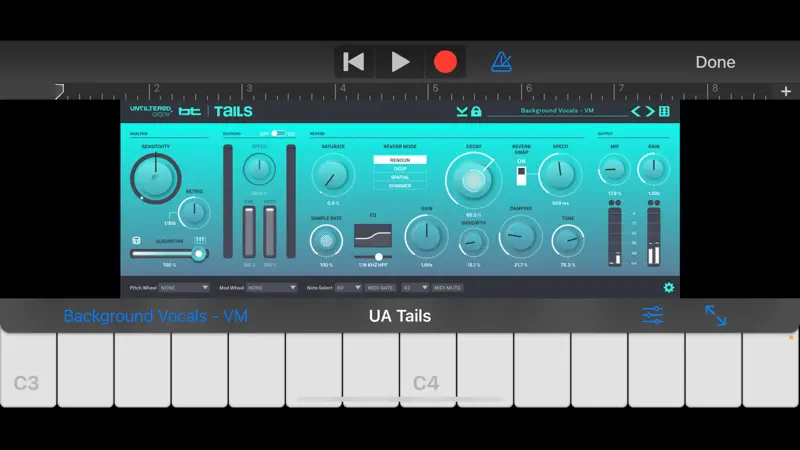Click the reverb Speed knob
The width and height of the screenshot is (800, 450).
pos(560,174)
